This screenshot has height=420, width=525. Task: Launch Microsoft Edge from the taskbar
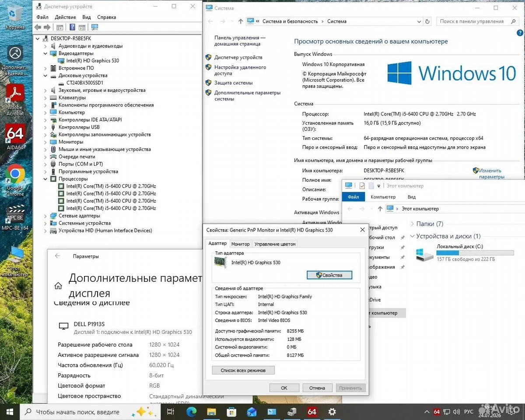(x=191, y=412)
